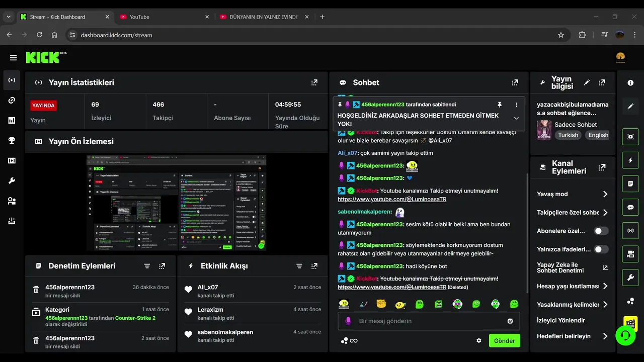Expand Hesap yaşı kısıtlaması option
This screenshot has width=644, height=362.
pyautogui.click(x=605, y=286)
